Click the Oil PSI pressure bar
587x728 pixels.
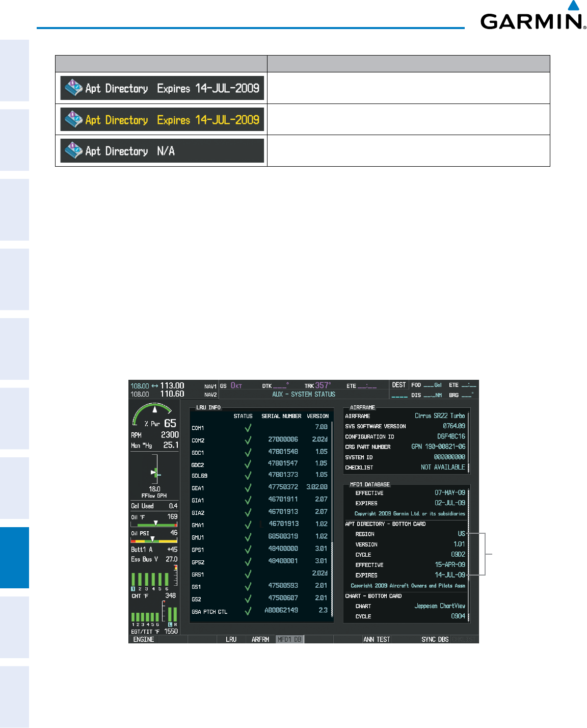(154, 540)
